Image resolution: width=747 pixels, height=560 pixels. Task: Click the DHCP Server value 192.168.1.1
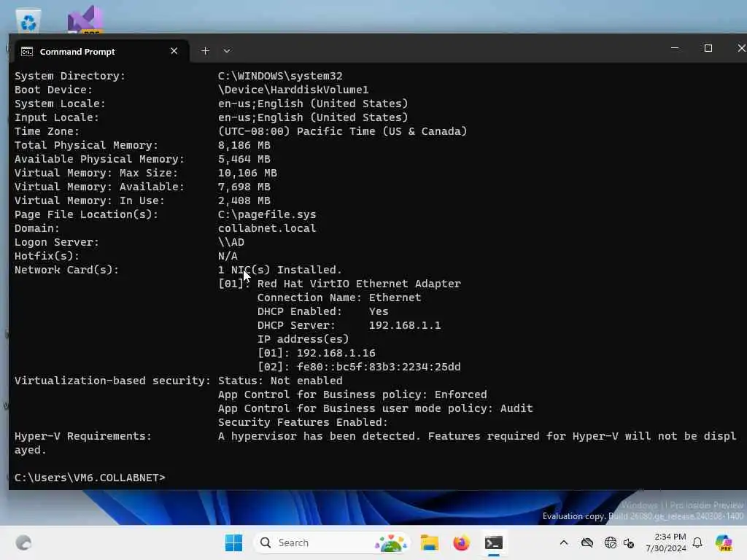[404, 325]
